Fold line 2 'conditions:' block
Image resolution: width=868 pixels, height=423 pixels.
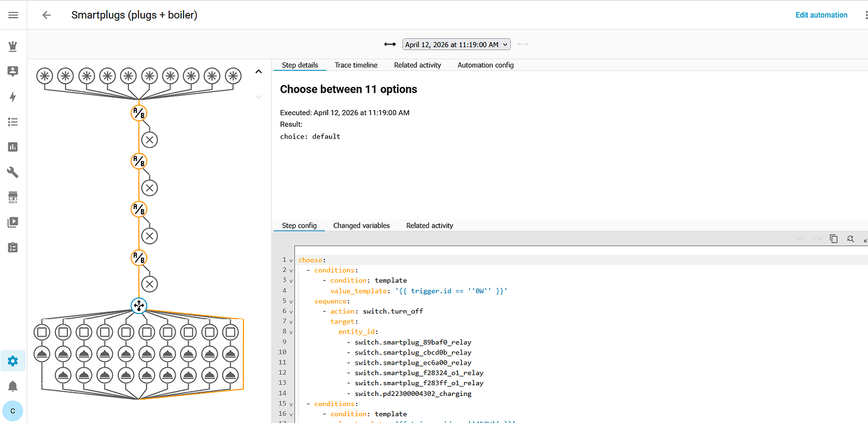tap(291, 270)
